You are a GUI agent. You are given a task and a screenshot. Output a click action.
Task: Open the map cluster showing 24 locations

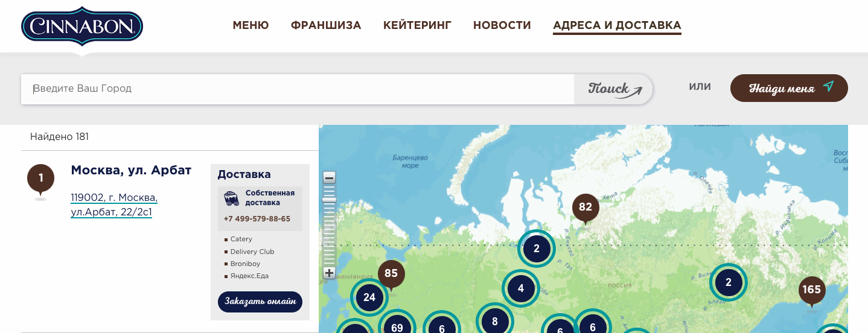click(369, 297)
